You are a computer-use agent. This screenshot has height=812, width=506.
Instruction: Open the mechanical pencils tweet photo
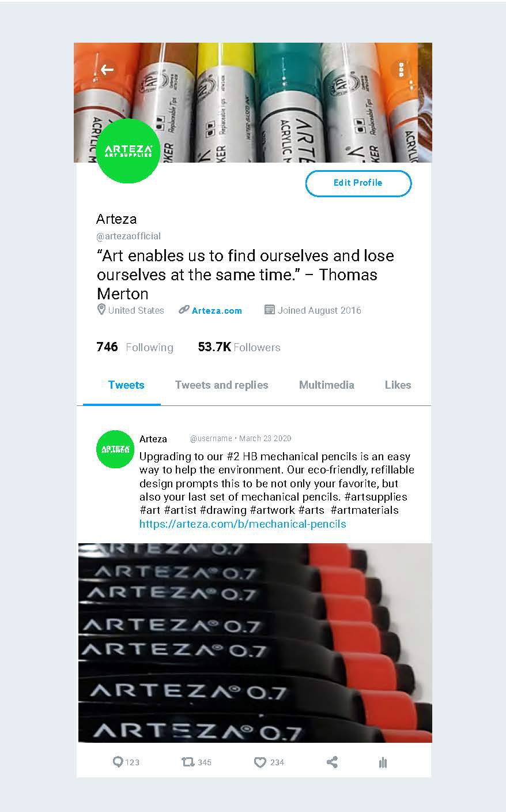[255, 642]
